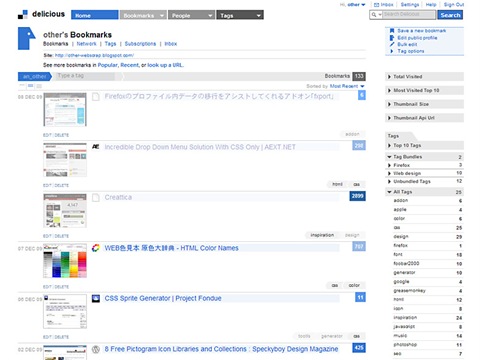The width and height of the screenshot is (480, 360).
Task: Open the Home tab
Action: pos(95,15)
